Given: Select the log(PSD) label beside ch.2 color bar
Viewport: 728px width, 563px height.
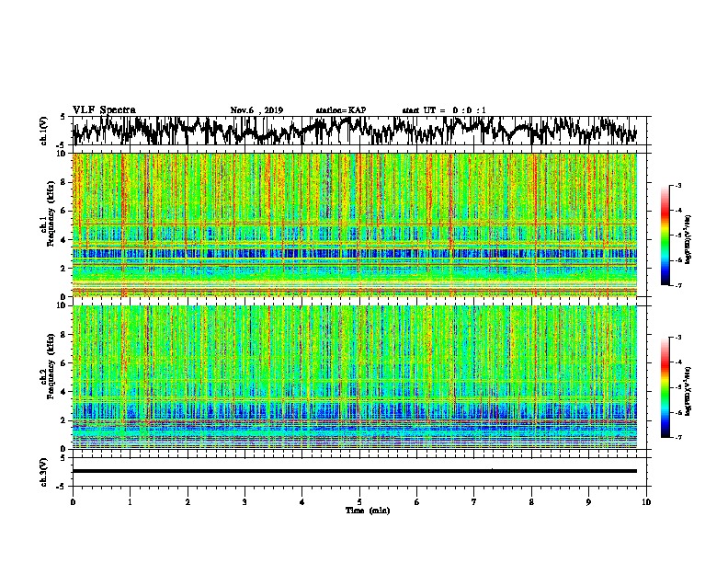Looking at the screenshot, I should tap(688, 391).
